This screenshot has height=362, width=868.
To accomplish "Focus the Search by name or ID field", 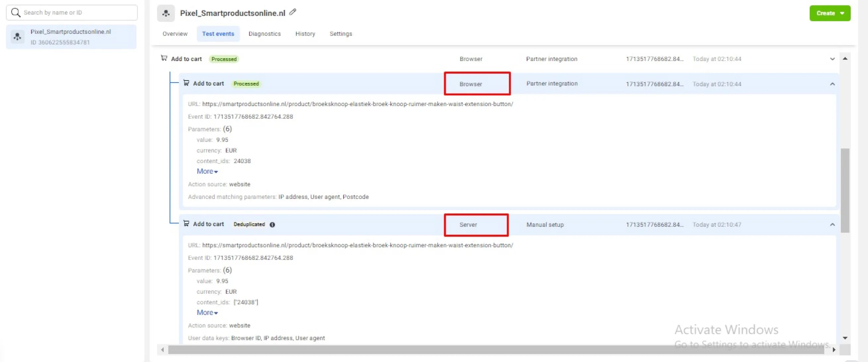I will click(x=72, y=13).
